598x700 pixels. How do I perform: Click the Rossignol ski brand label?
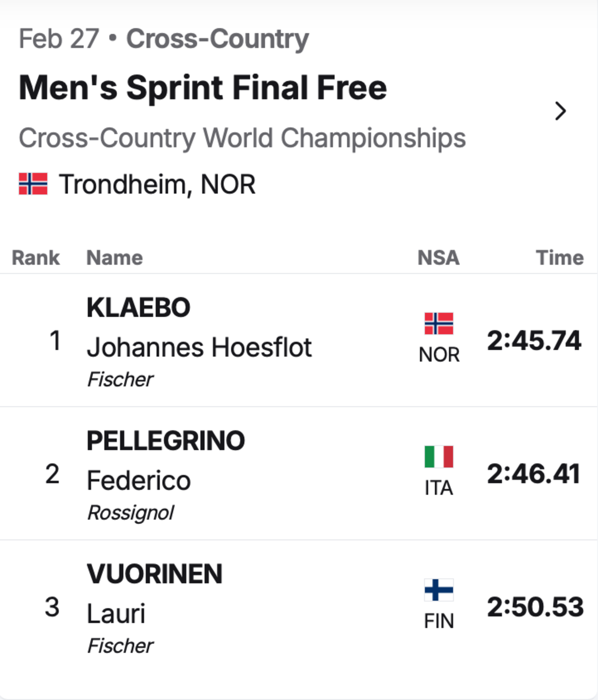(131, 513)
